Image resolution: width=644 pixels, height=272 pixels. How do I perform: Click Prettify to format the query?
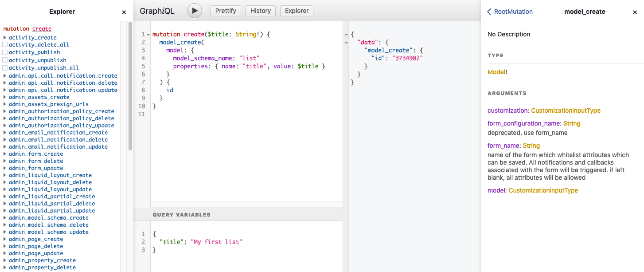pos(226,11)
